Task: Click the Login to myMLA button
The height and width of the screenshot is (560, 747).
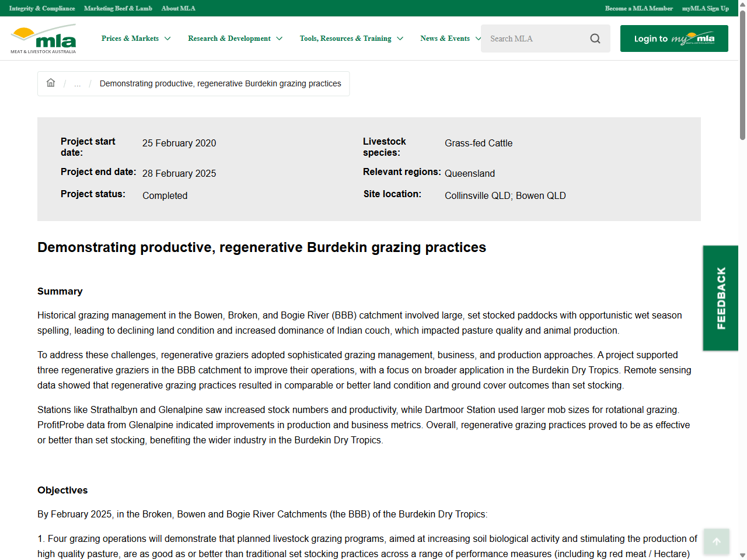Action: click(x=673, y=38)
